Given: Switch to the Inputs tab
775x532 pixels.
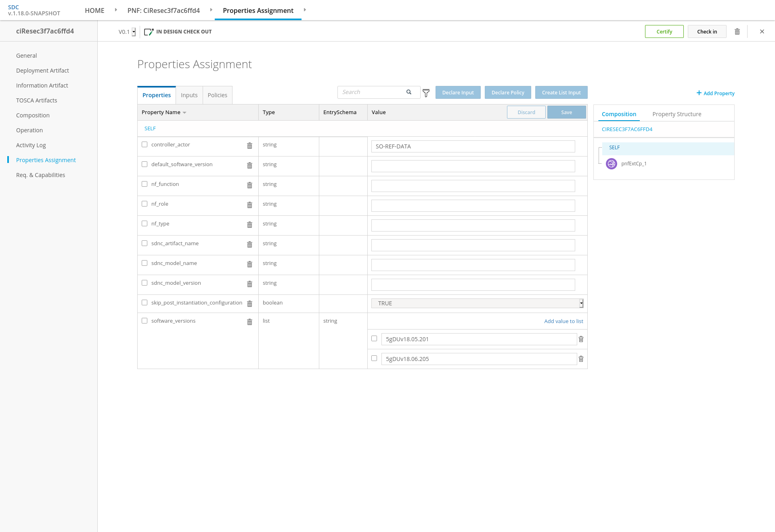Looking at the screenshot, I should [189, 95].
